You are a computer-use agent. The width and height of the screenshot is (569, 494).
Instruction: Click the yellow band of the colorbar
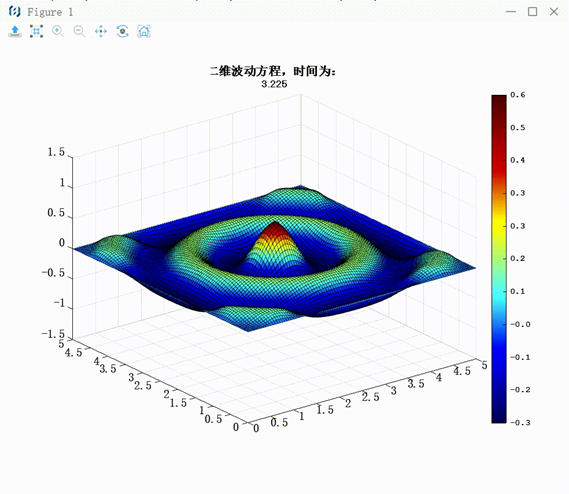499,222
